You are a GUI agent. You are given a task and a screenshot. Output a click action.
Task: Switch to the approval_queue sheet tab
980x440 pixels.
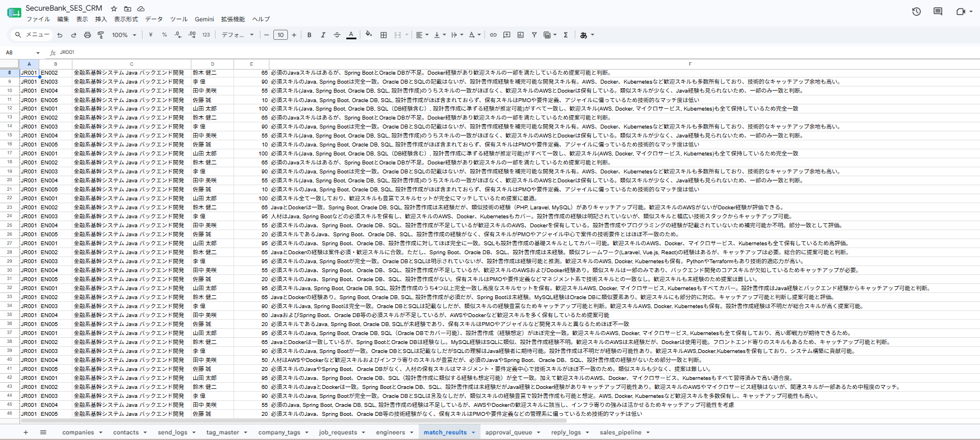point(509,432)
